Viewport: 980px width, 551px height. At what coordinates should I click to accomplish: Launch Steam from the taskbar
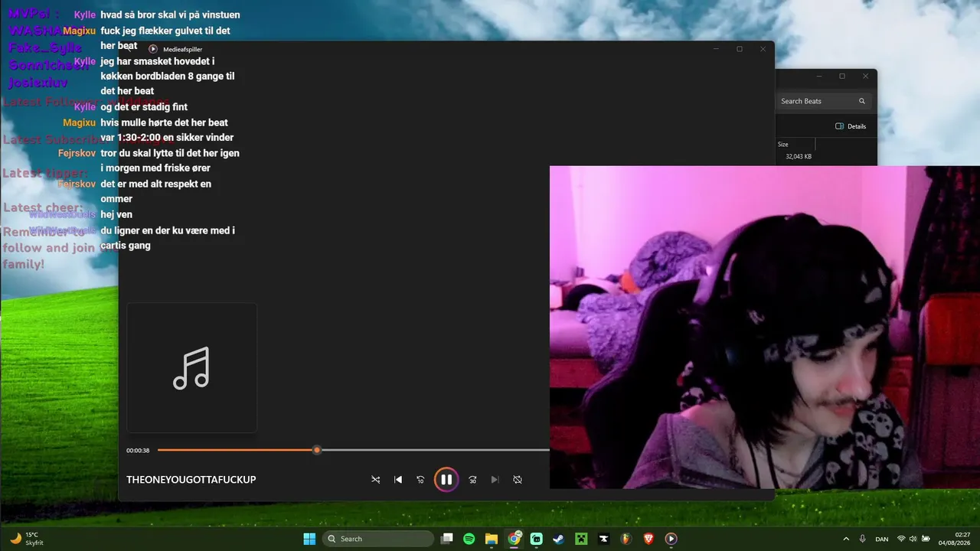click(x=559, y=539)
